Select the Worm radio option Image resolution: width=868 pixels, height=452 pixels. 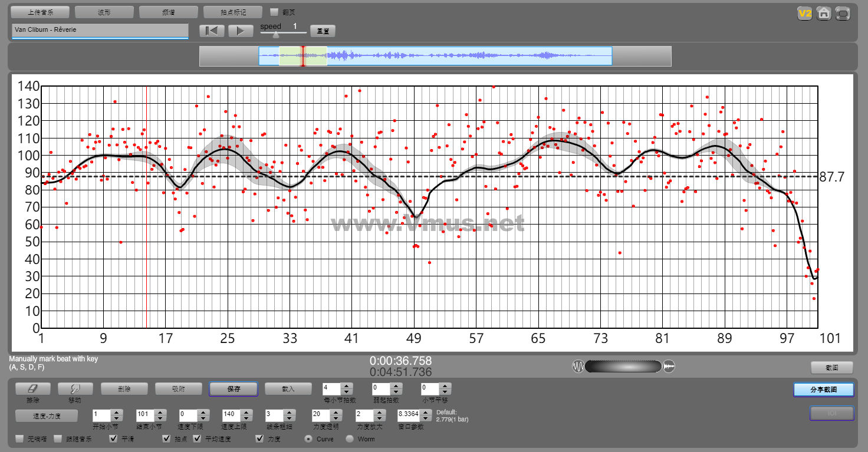350,439
